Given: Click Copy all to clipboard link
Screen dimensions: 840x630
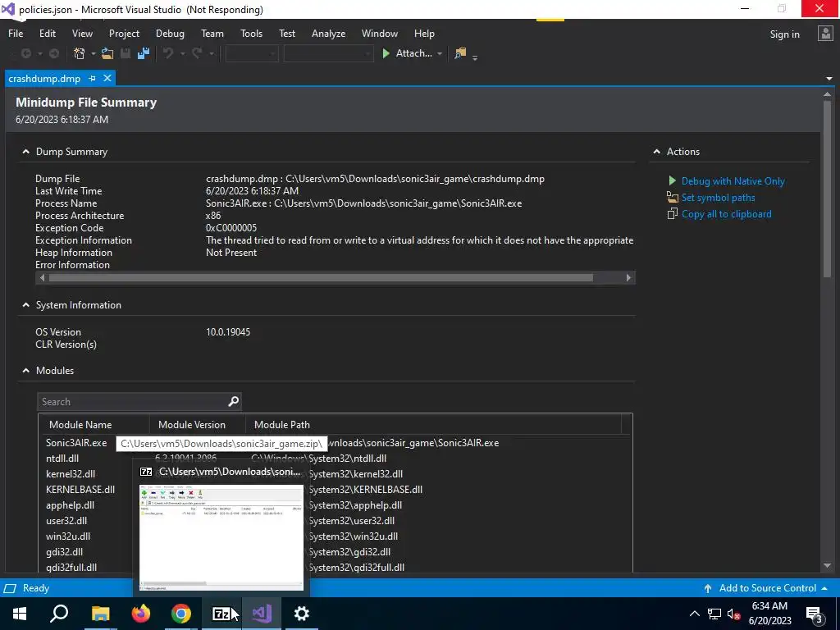Looking at the screenshot, I should coord(727,214).
